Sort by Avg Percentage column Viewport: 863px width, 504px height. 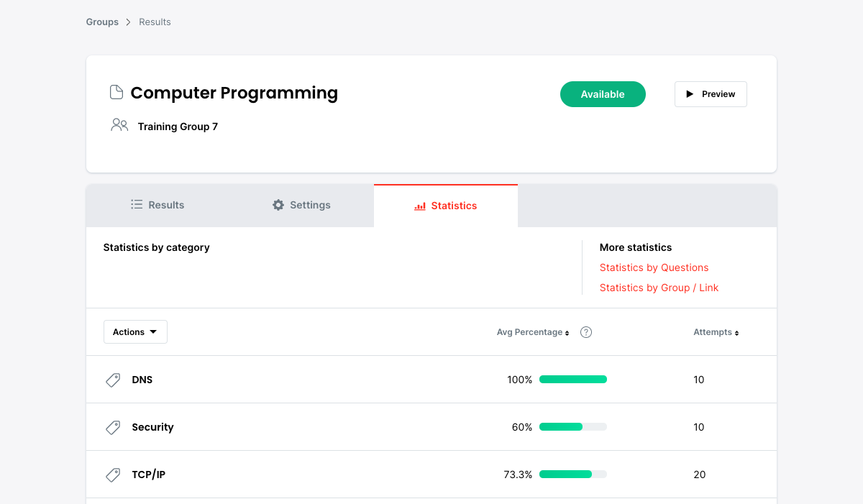(x=532, y=332)
